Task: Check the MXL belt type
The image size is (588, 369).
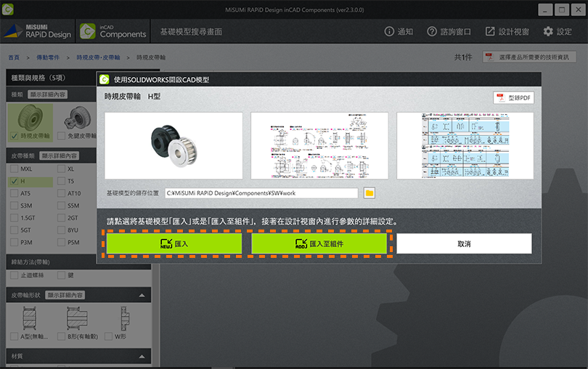Action: point(15,169)
